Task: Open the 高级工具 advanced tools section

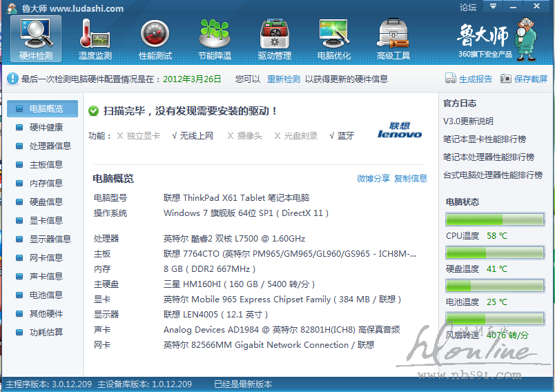Action: click(393, 39)
